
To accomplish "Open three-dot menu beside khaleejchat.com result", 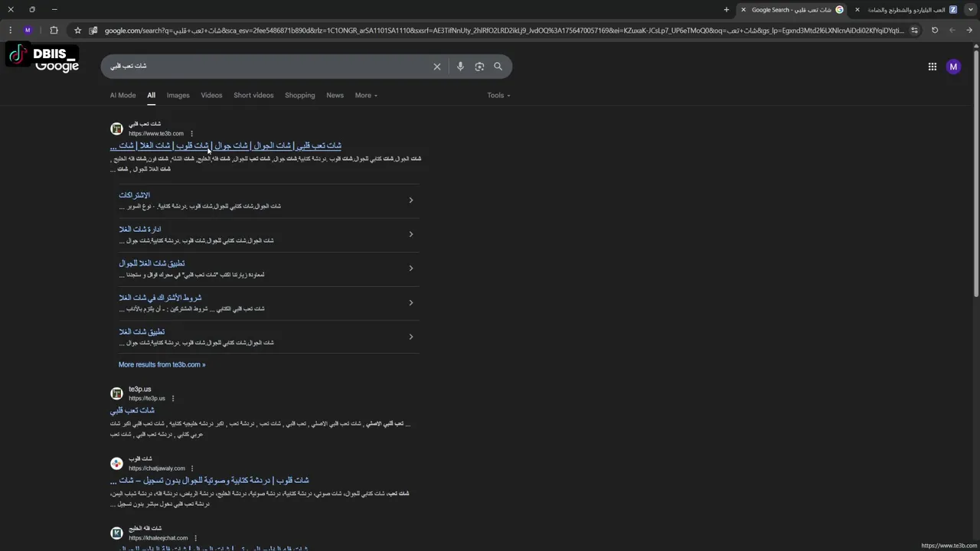I will point(195,538).
